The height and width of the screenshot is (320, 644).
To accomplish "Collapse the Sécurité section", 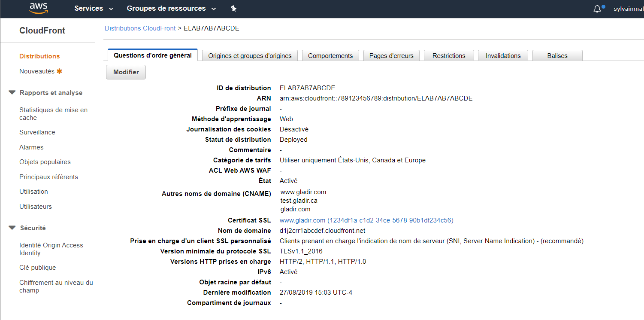I will click(x=12, y=228).
